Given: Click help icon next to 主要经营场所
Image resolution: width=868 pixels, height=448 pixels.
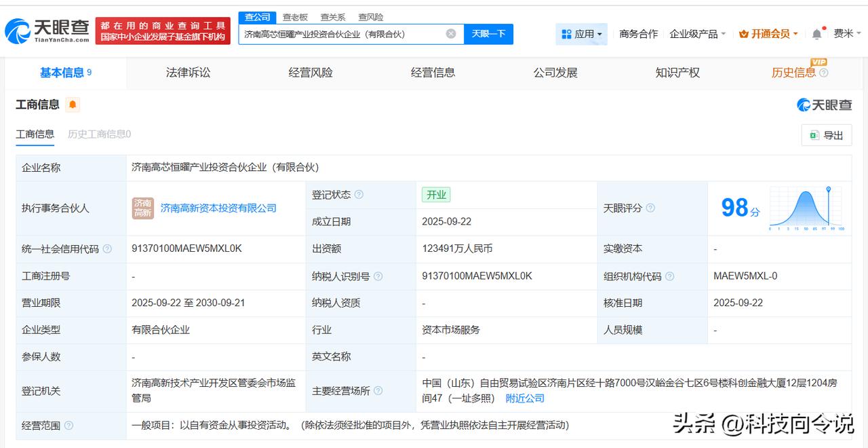Looking at the screenshot, I should point(378,391).
